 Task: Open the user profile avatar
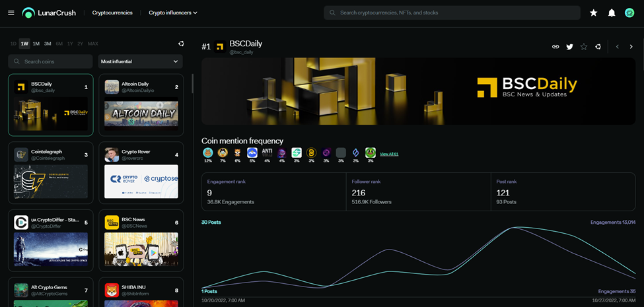(629, 13)
